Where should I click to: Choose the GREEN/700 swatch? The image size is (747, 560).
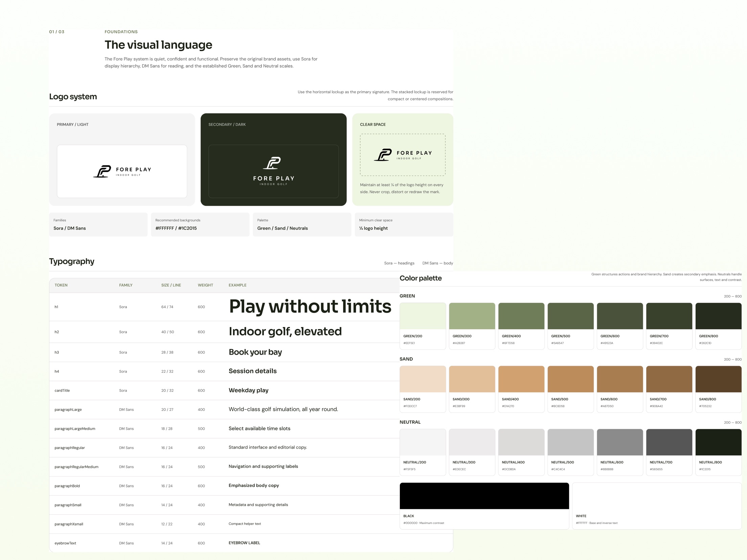click(669, 326)
